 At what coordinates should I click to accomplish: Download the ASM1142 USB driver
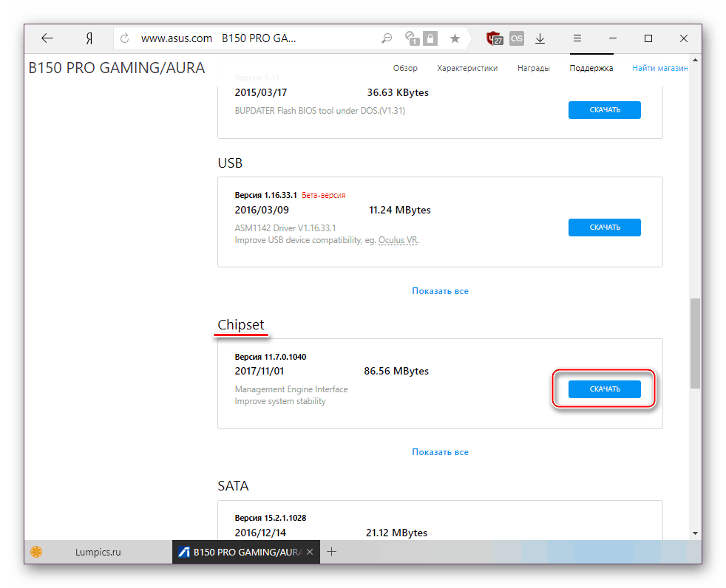(x=604, y=228)
